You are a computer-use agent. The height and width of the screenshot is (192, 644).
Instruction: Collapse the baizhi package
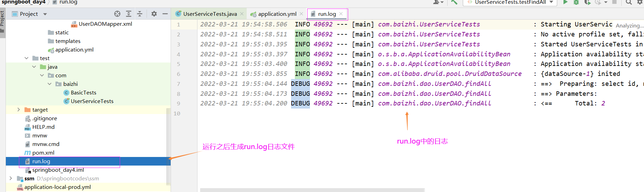[x=50, y=84]
